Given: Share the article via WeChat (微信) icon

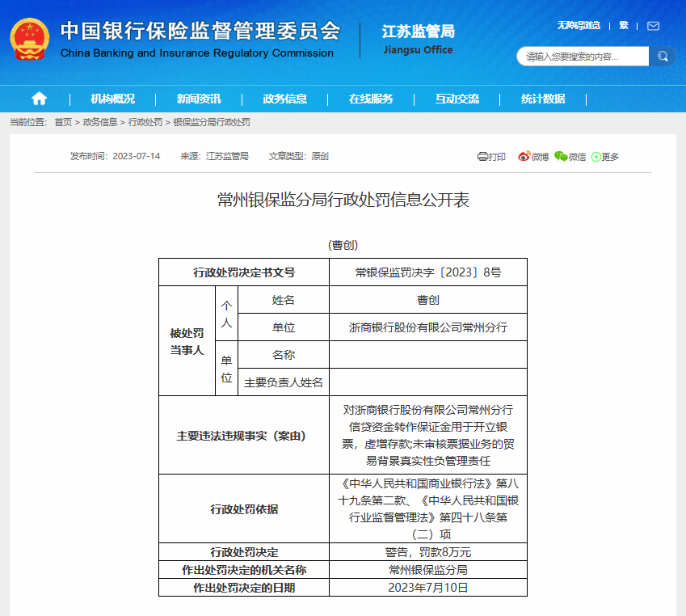Looking at the screenshot, I should (x=561, y=157).
